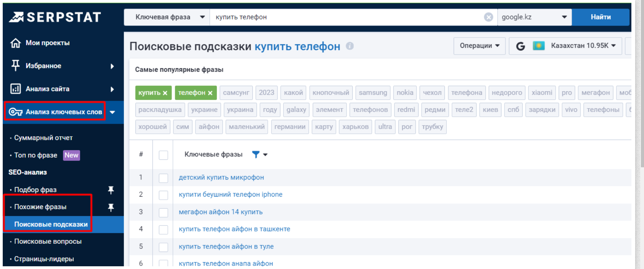Add the vivo tag filter

point(571,110)
